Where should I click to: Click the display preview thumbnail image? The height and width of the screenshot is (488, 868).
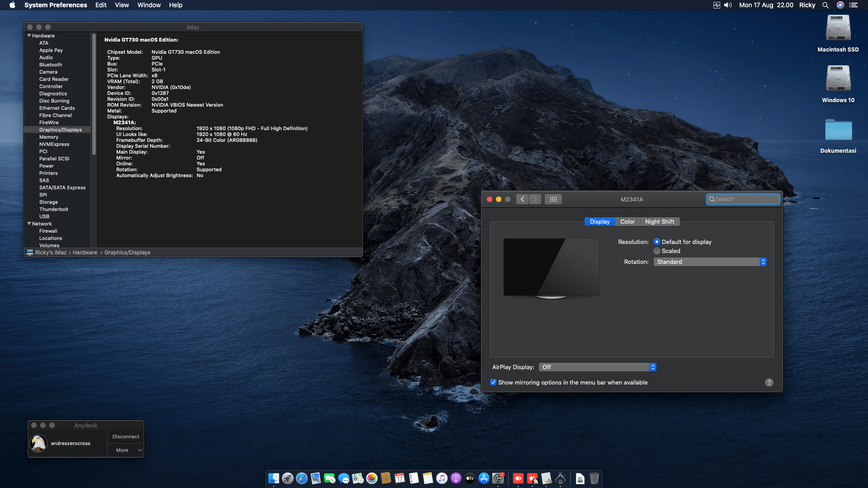(x=551, y=268)
